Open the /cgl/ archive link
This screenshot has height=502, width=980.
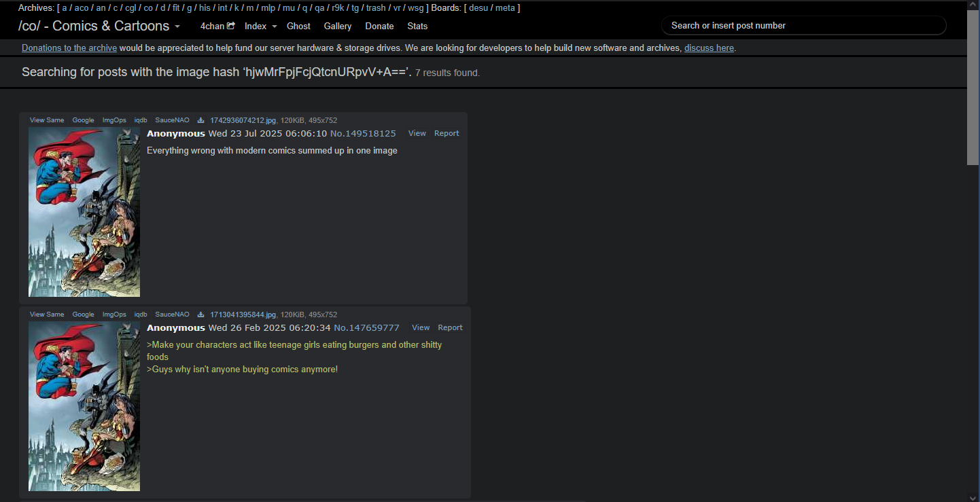pos(130,8)
